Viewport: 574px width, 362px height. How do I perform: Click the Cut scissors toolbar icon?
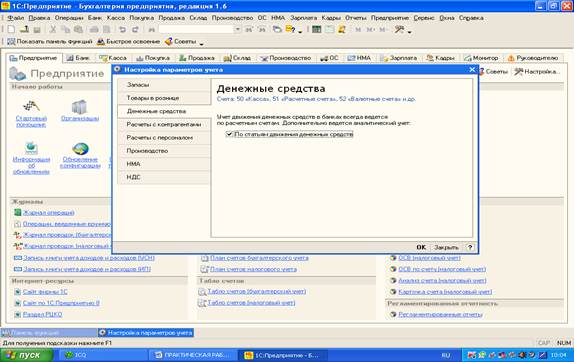coord(53,30)
